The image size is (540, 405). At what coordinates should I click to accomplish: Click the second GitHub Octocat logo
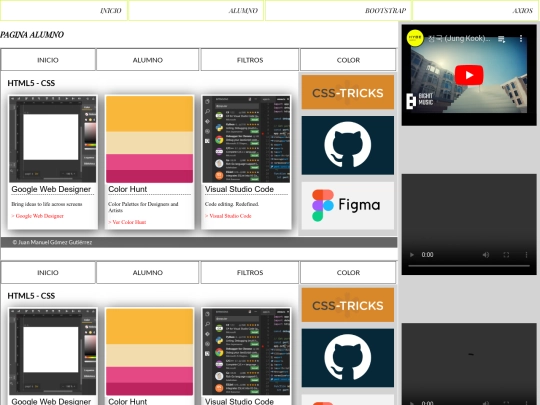[x=348, y=358]
